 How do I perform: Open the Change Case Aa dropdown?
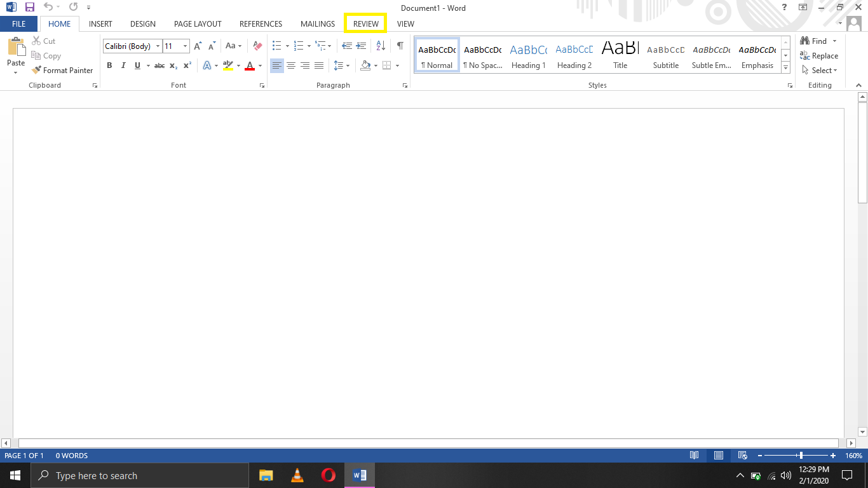(x=233, y=46)
